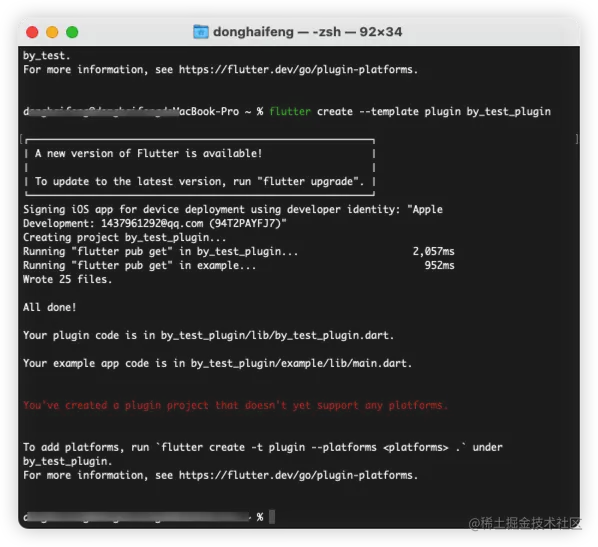Click 'Running "flutter pub get" in example...' line

pos(139,265)
